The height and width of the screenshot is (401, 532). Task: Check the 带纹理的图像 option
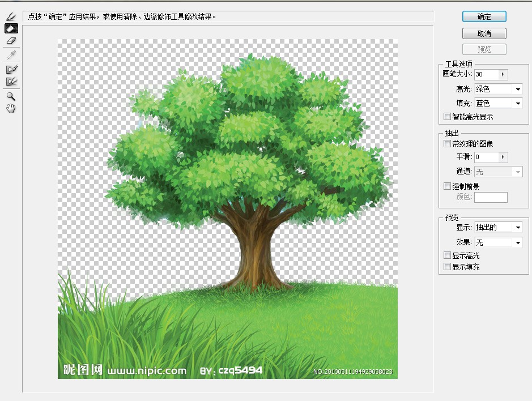[x=448, y=144]
